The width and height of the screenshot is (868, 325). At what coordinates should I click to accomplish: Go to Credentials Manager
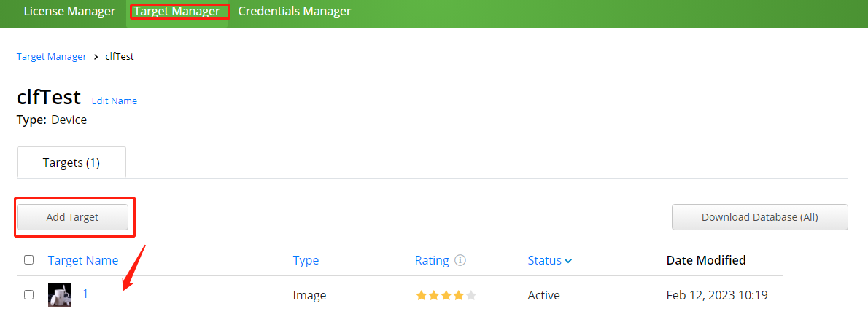[294, 12]
